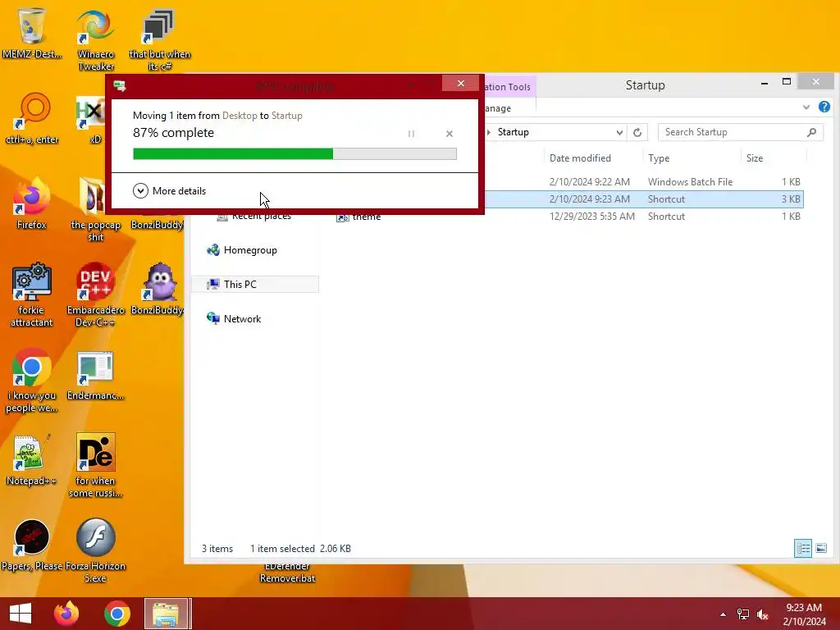Click the Desktop link in the move dialog
The image size is (840, 630).
[x=240, y=116]
